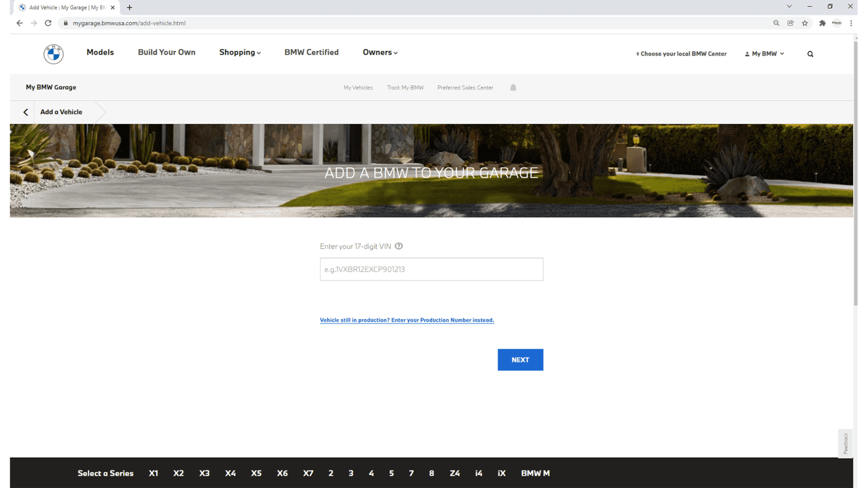
Task: Select the X5 series in bottom bar
Action: click(x=256, y=473)
